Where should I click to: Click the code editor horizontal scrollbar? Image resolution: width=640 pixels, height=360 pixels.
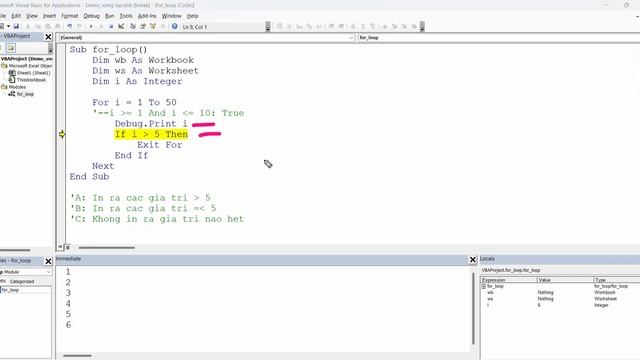click(107, 247)
